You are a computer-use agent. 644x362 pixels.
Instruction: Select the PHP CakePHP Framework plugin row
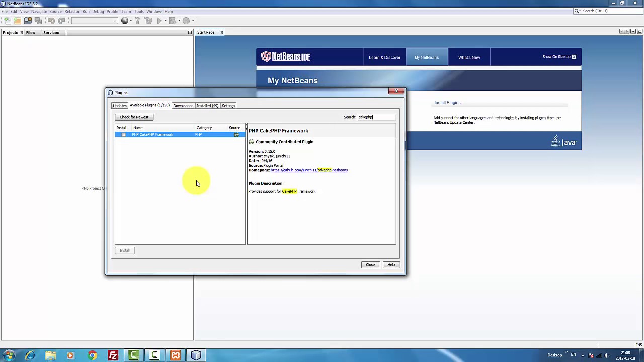(180, 134)
